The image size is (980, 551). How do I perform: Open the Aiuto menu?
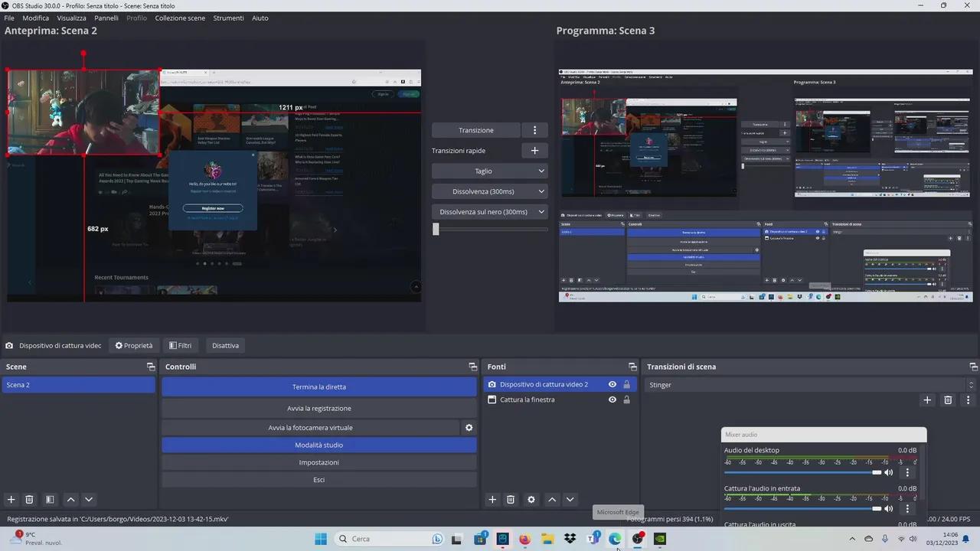coord(260,18)
